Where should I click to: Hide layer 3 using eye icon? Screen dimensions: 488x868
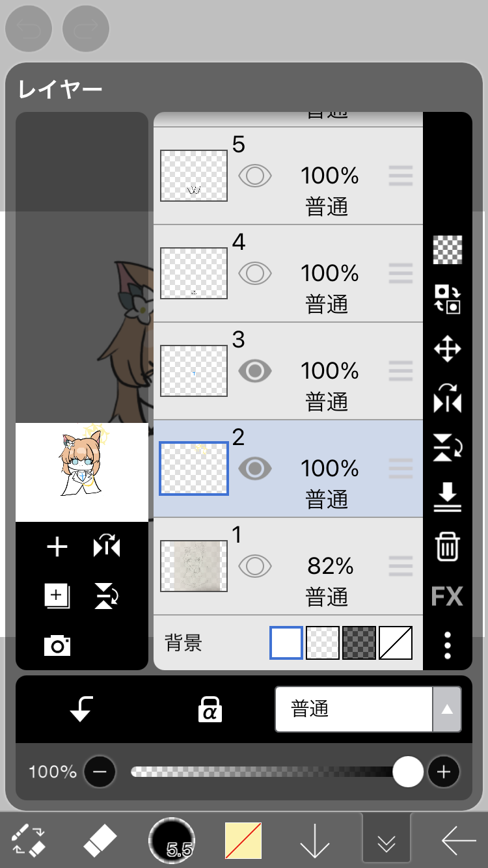click(255, 371)
